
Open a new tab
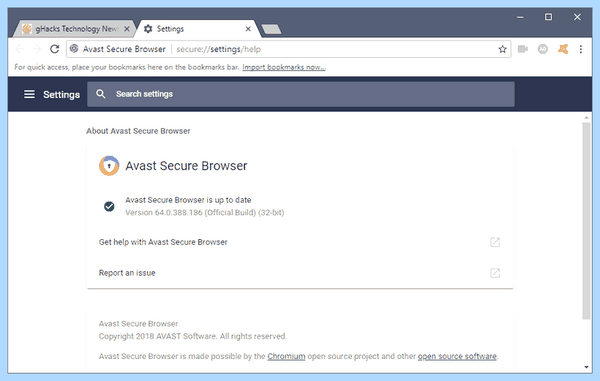[271, 29]
